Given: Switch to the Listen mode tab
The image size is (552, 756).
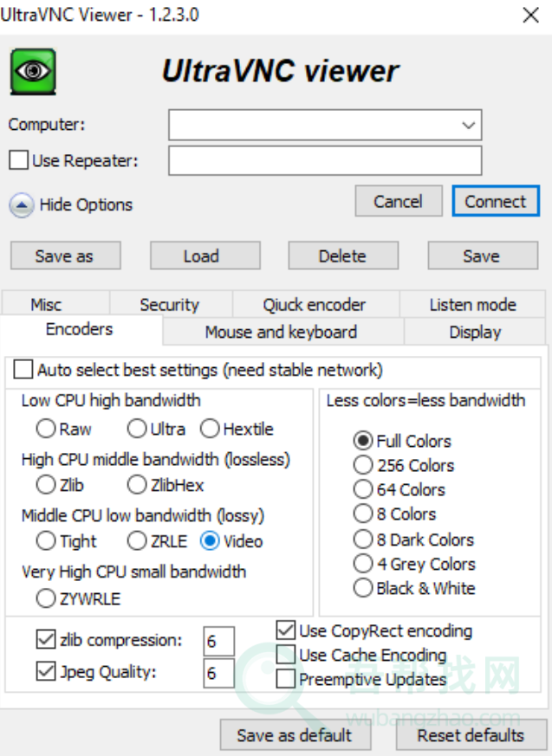Looking at the screenshot, I should tap(472, 305).
